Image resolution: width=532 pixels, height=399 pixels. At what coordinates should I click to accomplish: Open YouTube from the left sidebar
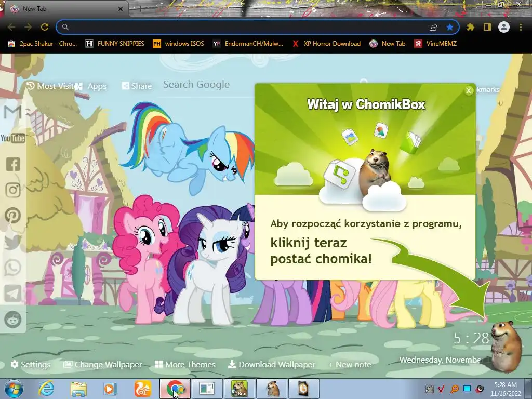[x=12, y=138]
